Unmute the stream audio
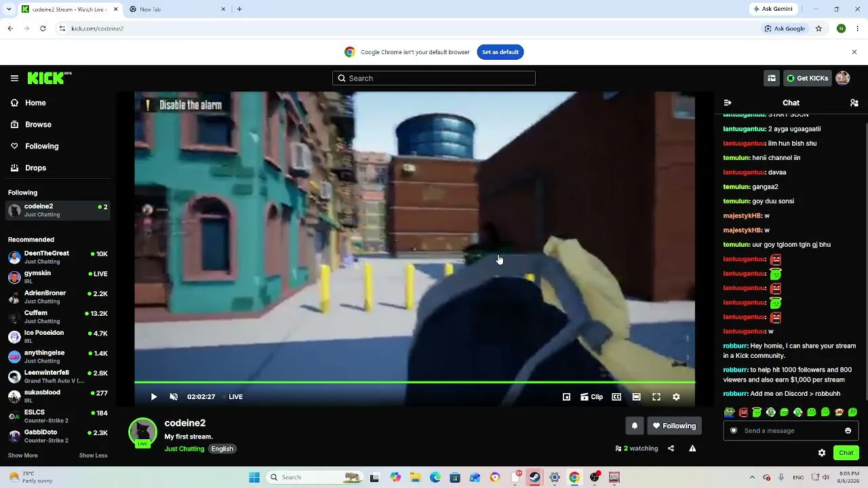The width and height of the screenshot is (868, 488). 174,397
